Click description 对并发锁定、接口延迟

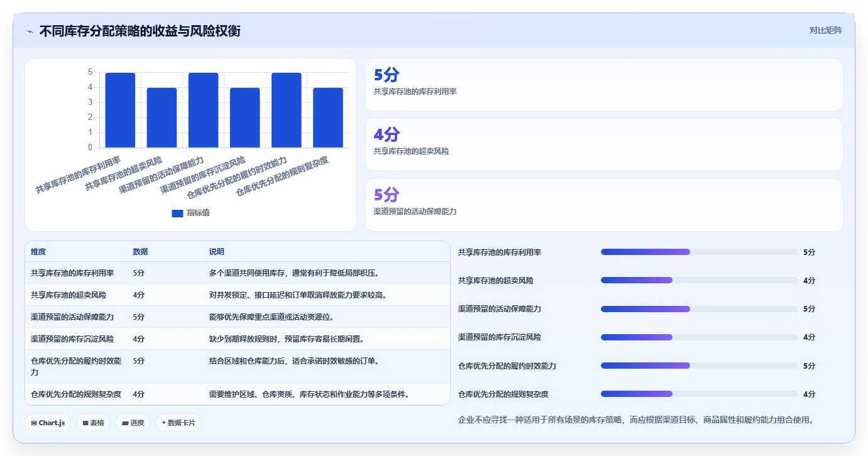298,295
